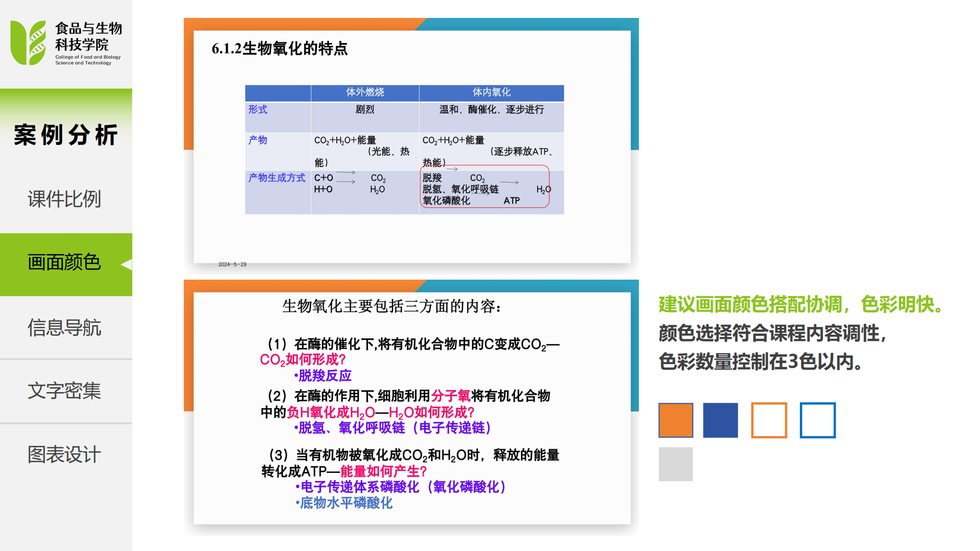
Task: Click the top slide thumbnail title 6.1.2
Action: point(279,48)
